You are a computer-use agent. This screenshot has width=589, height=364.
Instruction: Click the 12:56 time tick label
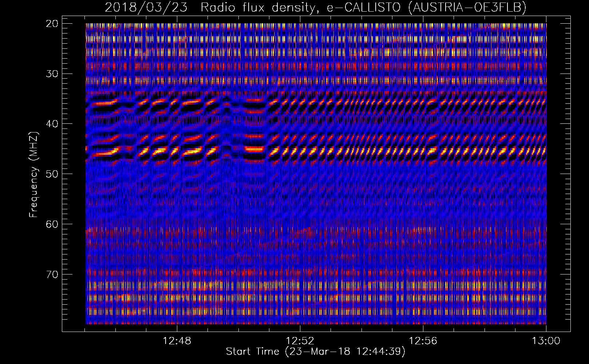coord(423,341)
